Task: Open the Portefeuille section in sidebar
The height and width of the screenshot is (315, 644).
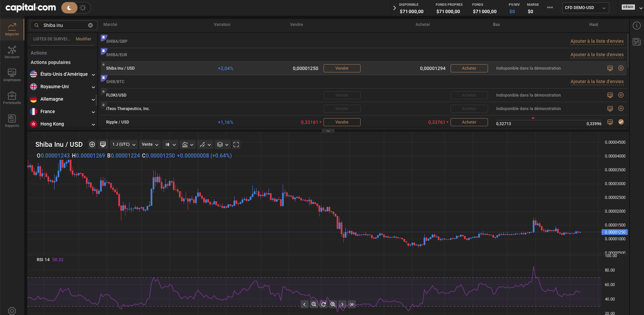Action: [x=12, y=98]
